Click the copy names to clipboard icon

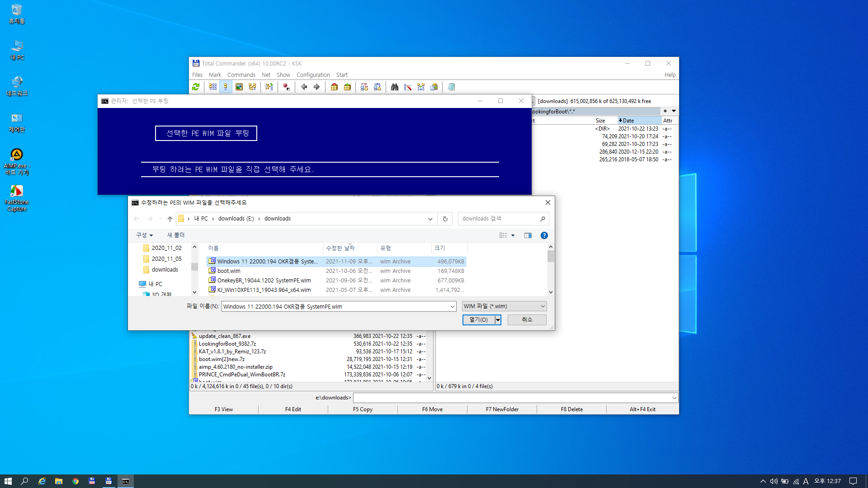coord(434,87)
